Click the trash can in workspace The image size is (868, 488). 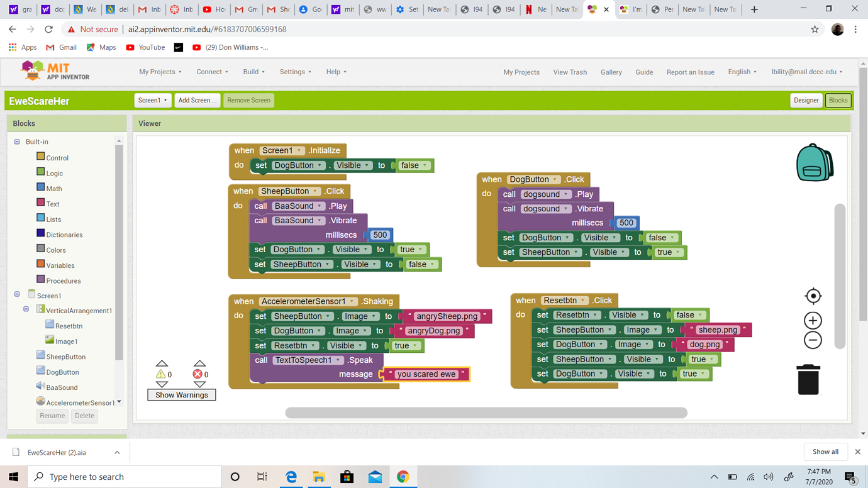(808, 379)
